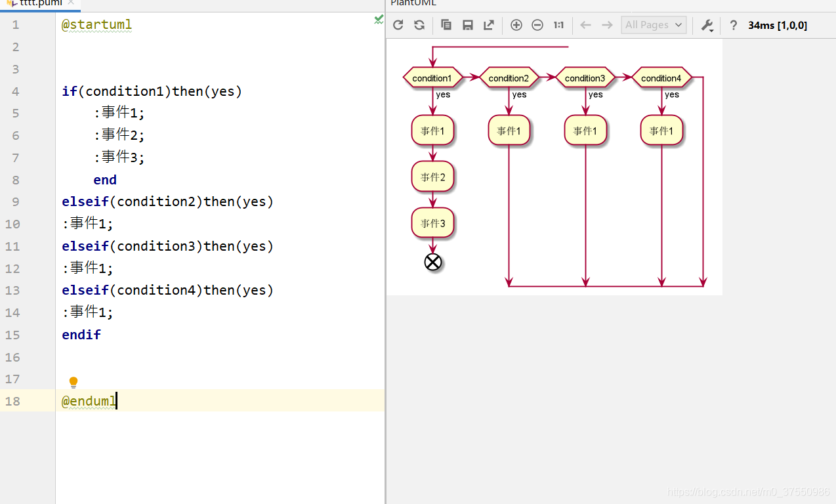Reset zoom to actual size 1:1
The height and width of the screenshot is (504, 836).
pos(558,25)
